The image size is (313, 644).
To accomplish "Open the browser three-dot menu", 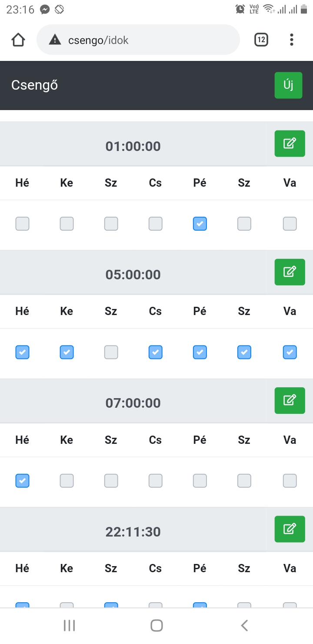I will click(291, 40).
